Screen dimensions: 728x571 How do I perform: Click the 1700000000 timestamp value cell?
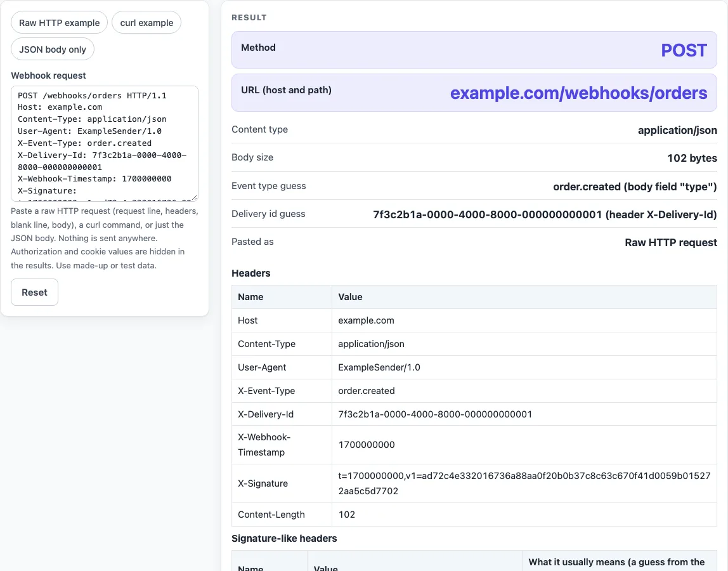point(524,445)
